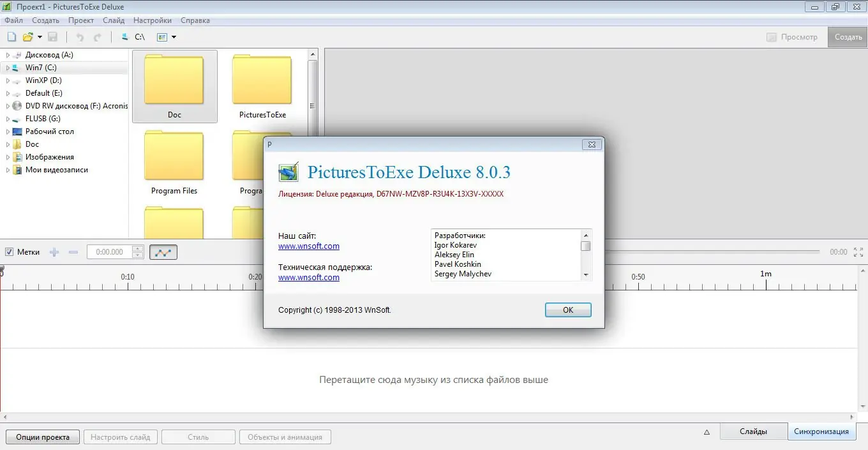Viewport: 868px width, 450px height.
Task: Expand the DVD RW дисковод (F:) node
Action: pos(8,106)
